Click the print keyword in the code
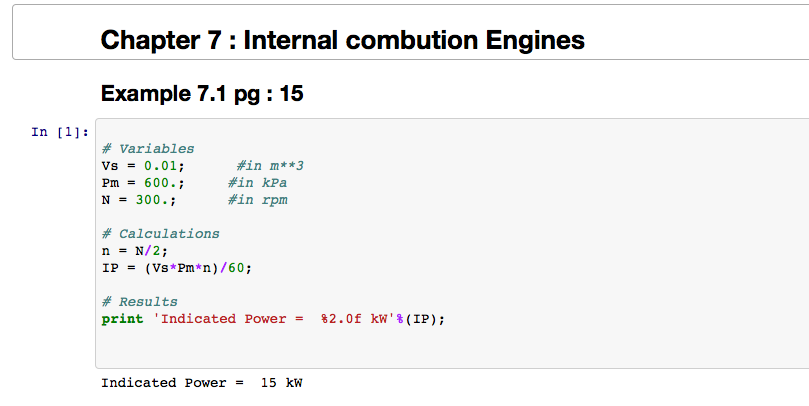Screen dimensions: 809x406 [x=122, y=319]
